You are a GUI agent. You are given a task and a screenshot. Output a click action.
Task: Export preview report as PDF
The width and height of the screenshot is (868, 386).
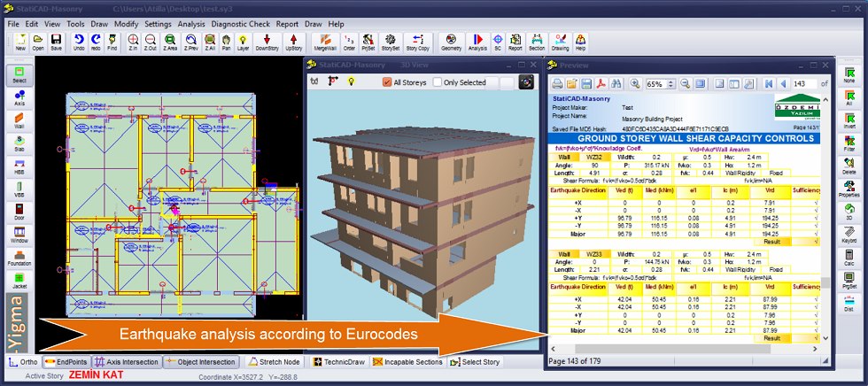coord(600,83)
